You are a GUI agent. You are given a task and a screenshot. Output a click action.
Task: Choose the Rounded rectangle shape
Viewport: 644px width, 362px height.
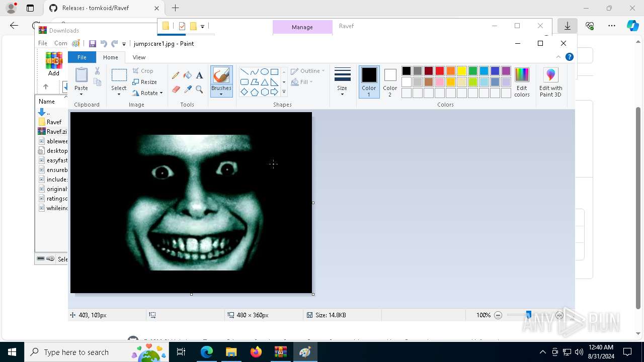point(244,82)
